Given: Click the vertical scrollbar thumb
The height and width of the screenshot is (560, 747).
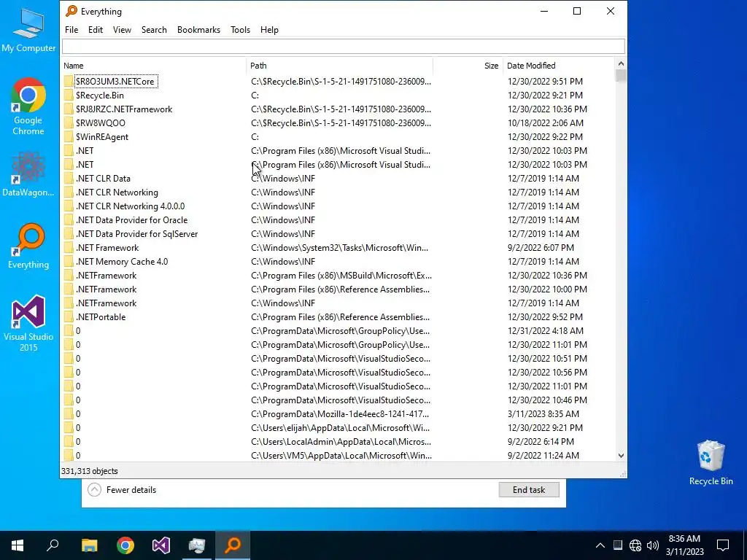Looking at the screenshot, I should 621,76.
